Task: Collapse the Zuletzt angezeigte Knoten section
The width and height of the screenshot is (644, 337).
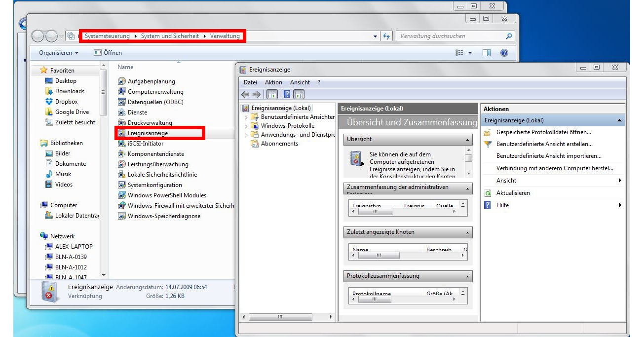Action: tap(468, 232)
